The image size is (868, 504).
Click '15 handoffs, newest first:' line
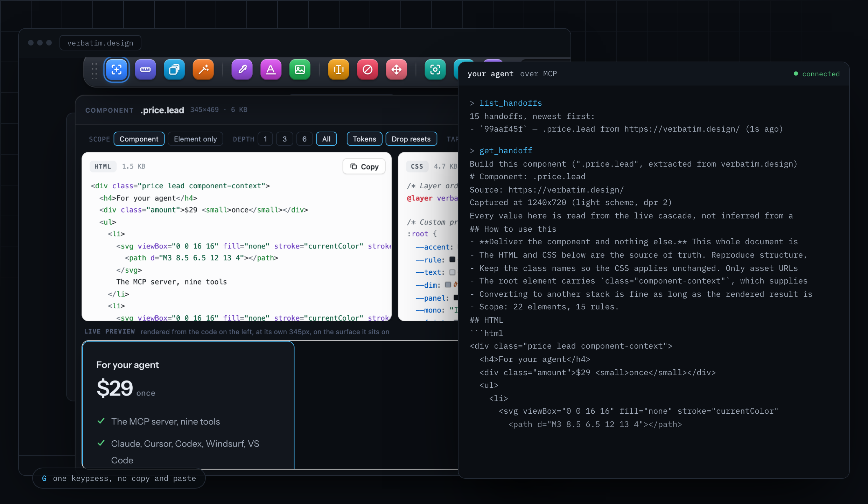[x=532, y=116]
